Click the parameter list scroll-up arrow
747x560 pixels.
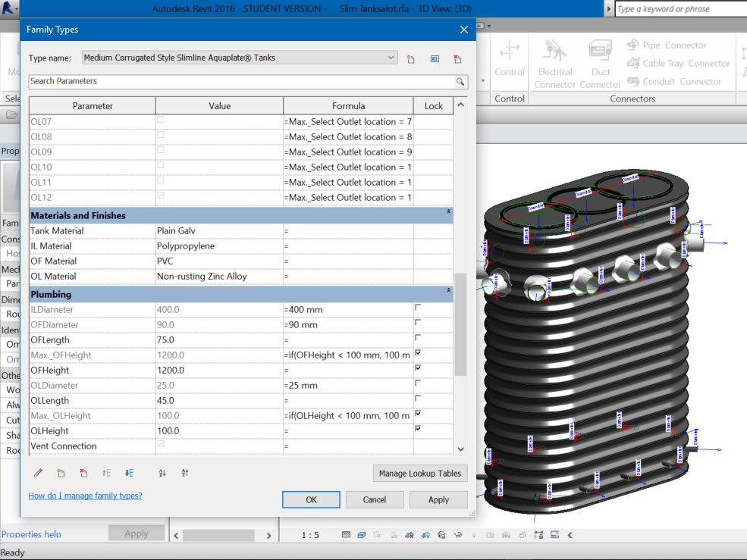(x=460, y=105)
